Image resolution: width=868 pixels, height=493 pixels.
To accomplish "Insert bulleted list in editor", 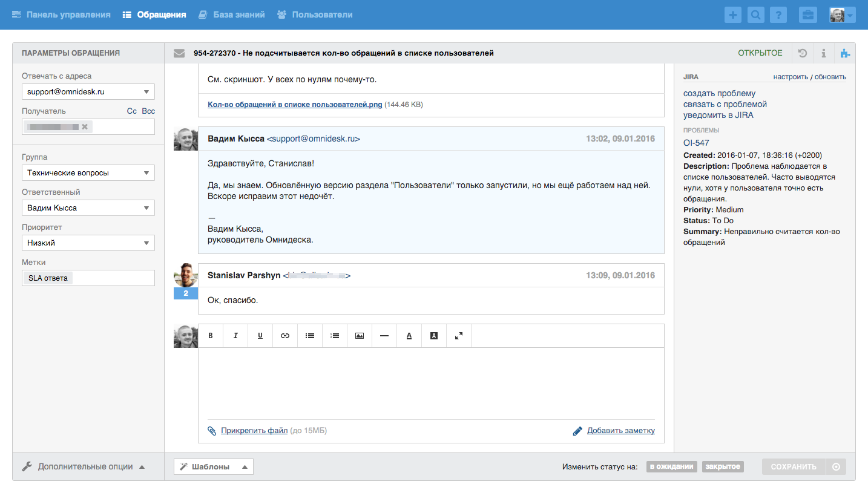I will point(310,336).
